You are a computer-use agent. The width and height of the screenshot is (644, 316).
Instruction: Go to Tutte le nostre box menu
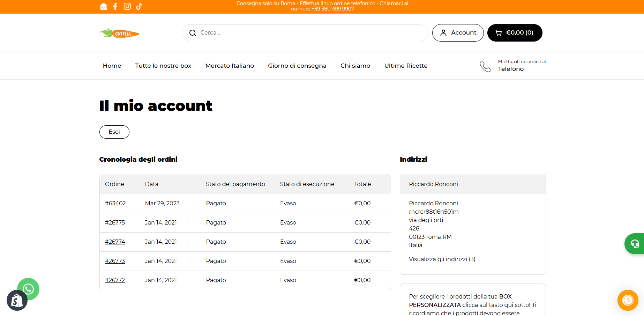coord(163,66)
